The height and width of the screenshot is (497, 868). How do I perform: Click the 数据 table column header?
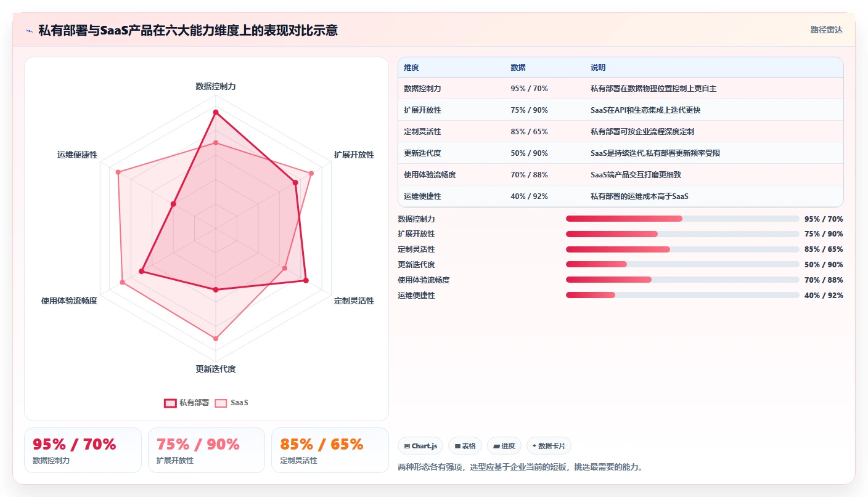click(x=518, y=68)
